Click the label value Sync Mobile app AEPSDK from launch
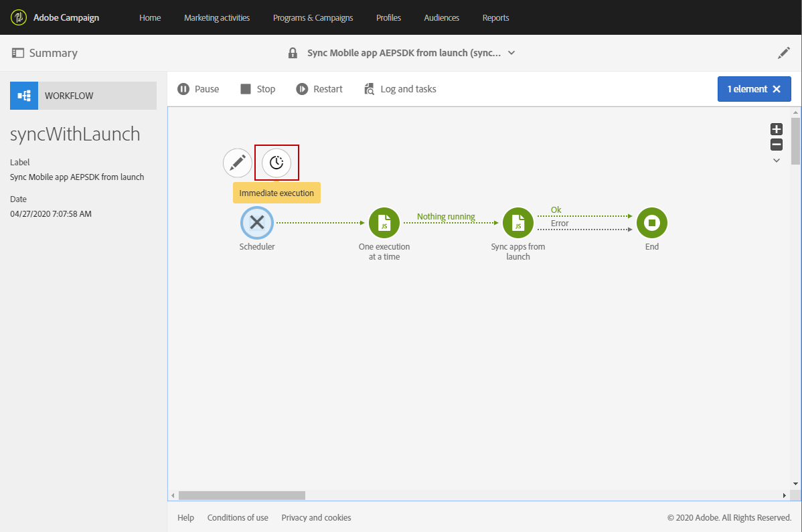 pos(77,177)
